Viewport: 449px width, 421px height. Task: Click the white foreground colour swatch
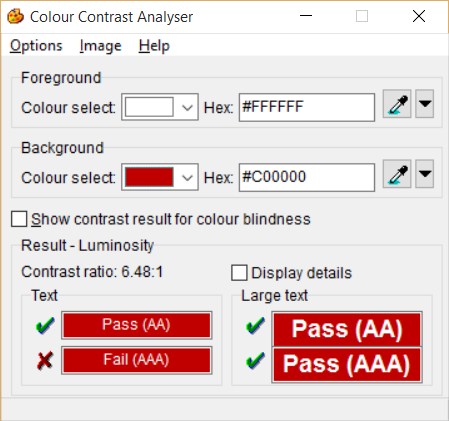tap(149, 107)
